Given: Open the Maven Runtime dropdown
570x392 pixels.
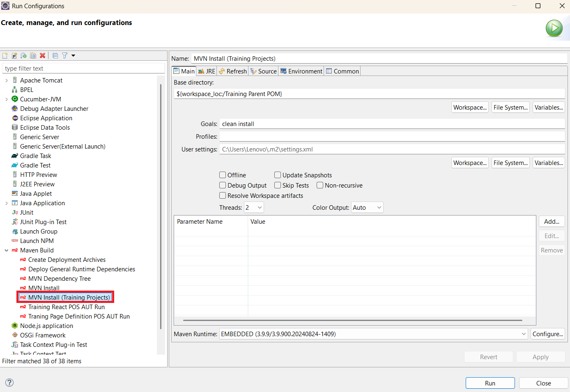Looking at the screenshot, I should click(x=374, y=334).
